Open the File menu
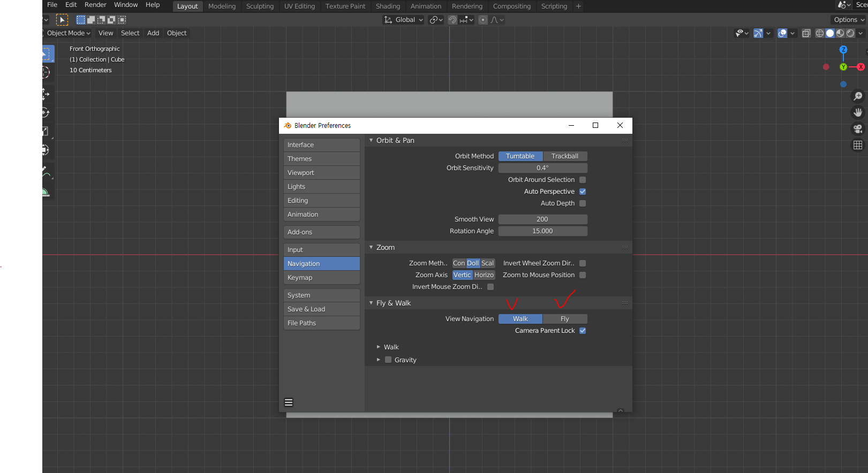868x473 pixels. (x=52, y=5)
